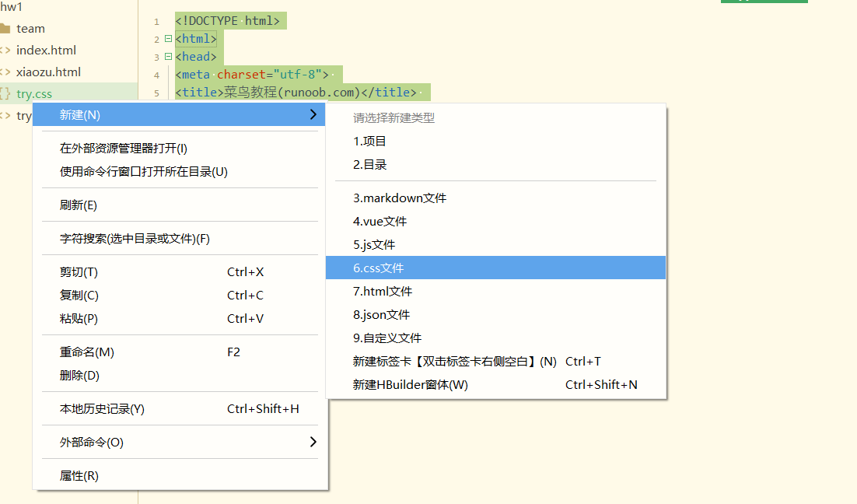Image resolution: width=857 pixels, height=504 pixels.
Task: Select try.css in the file tree
Action: [x=34, y=94]
